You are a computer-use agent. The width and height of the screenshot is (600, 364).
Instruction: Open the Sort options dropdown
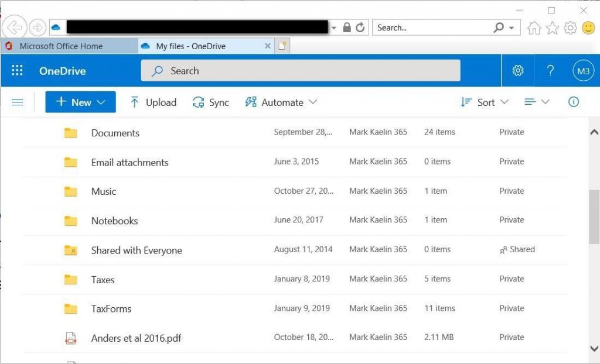pyautogui.click(x=485, y=102)
